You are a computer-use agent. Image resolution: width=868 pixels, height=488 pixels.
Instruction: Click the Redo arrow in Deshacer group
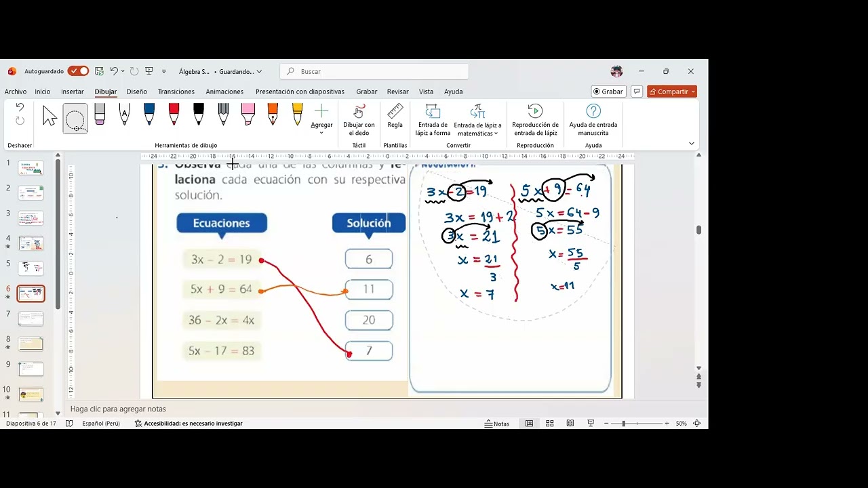[x=20, y=121]
